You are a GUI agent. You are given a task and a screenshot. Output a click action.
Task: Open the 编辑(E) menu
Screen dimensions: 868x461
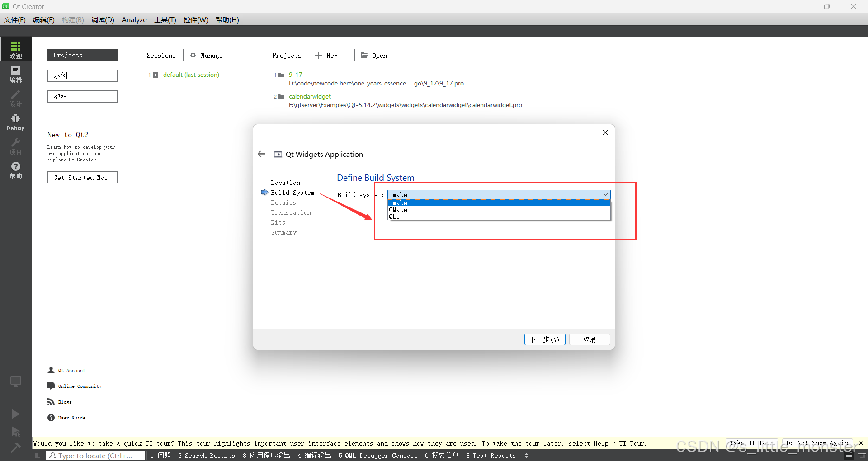(x=44, y=20)
